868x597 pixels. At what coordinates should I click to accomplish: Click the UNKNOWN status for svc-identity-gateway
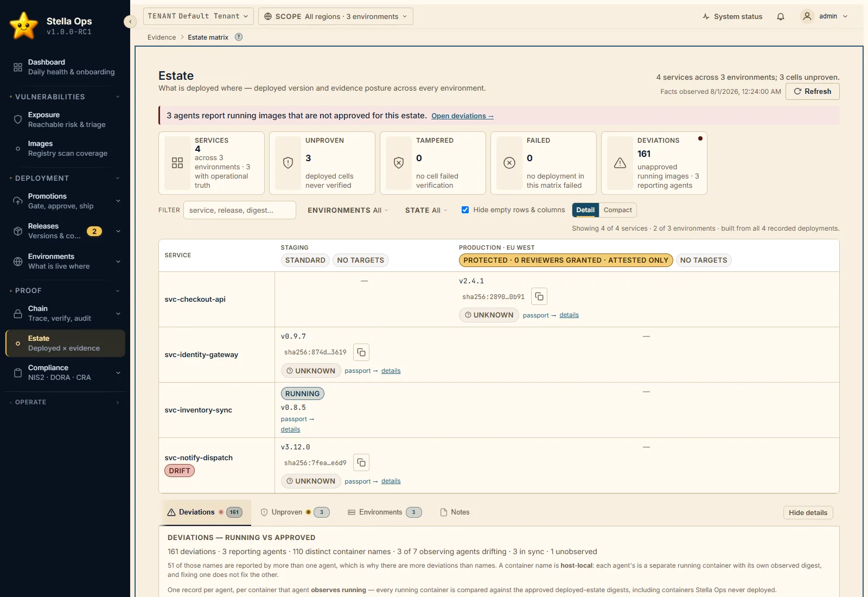311,371
